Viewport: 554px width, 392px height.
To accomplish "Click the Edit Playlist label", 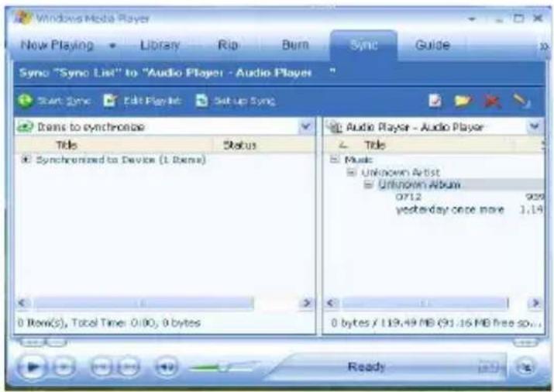I will [153, 101].
